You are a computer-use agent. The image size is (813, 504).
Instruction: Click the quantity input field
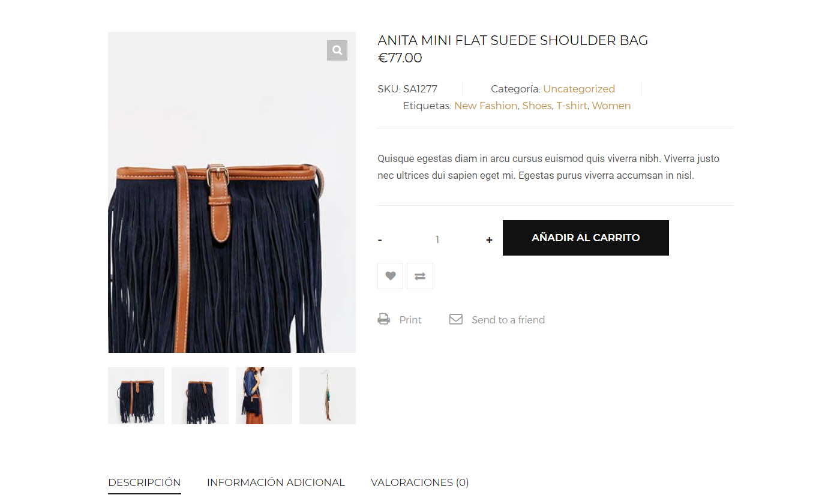(437, 240)
